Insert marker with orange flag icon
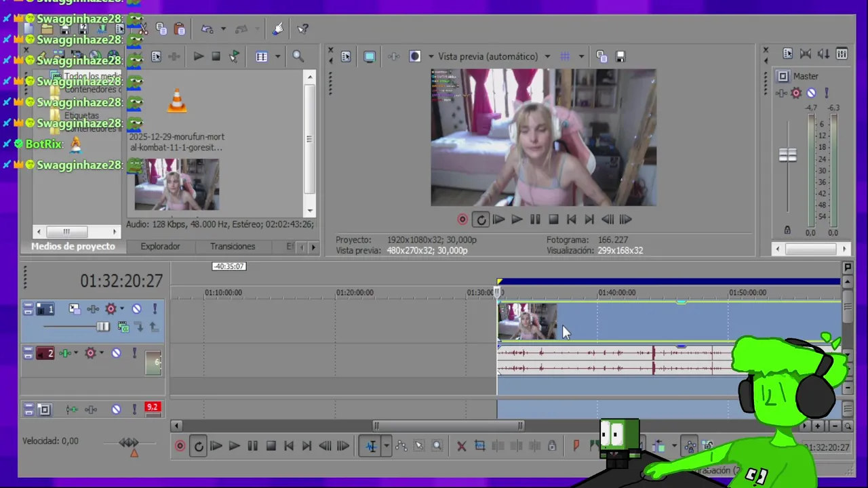 point(576,446)
